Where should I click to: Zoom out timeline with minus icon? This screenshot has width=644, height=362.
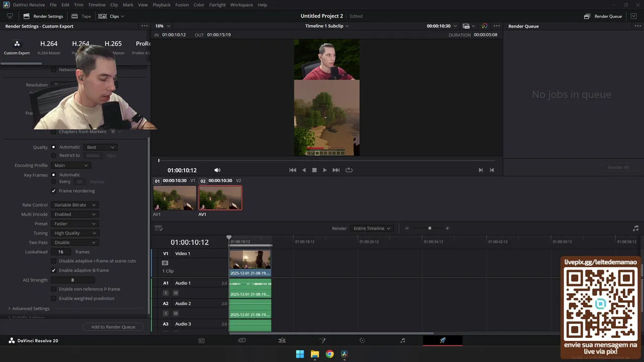coord(407,228)
